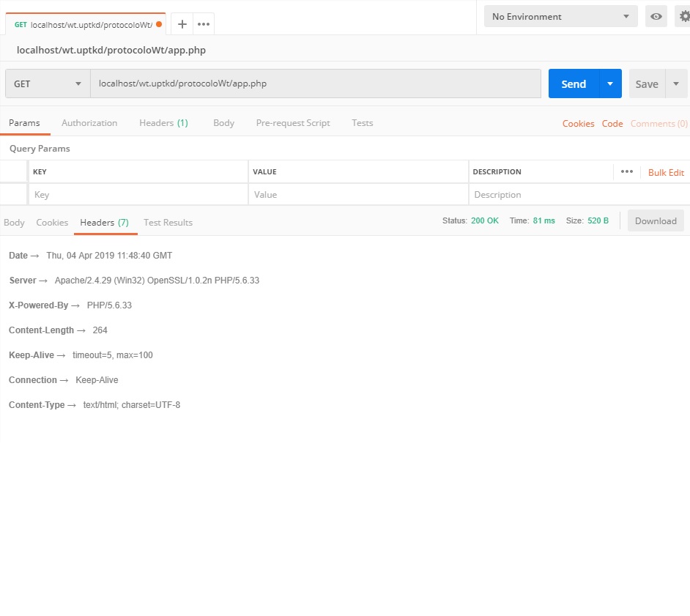The height and width of the screenshot is (616, 690).
Task: Click the Send button
Action: pyautogui.click(x=574, y=84)
